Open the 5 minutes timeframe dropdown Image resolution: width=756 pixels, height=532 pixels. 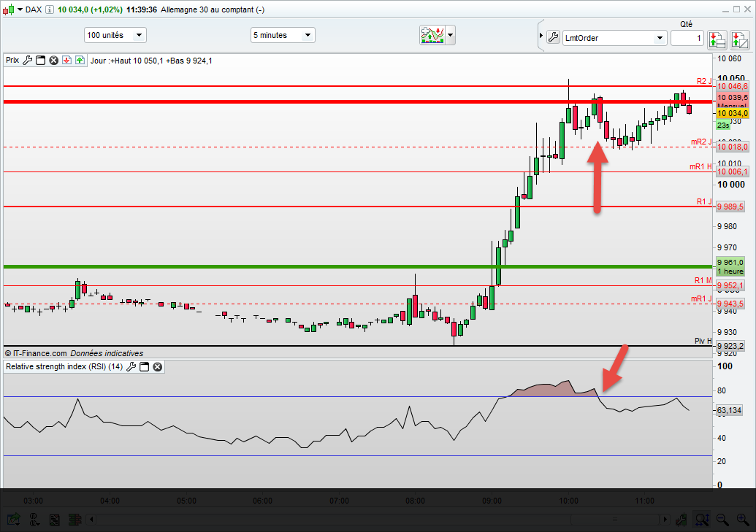tap(283, 35)
